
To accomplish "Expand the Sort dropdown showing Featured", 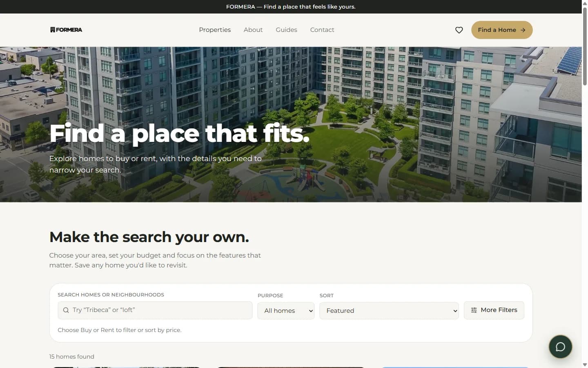I will pos(389,311).
